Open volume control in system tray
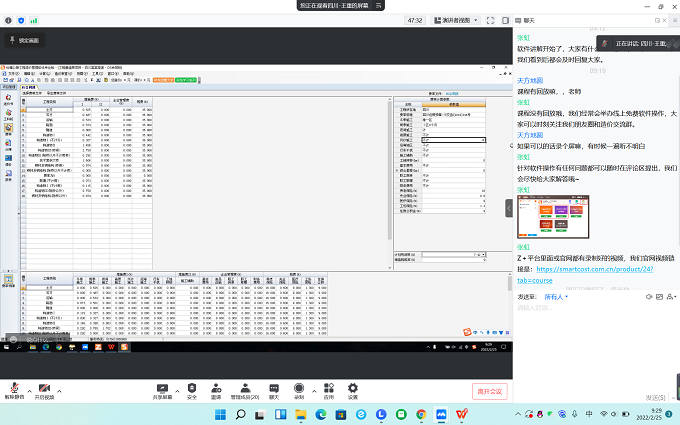 (614, 414)
